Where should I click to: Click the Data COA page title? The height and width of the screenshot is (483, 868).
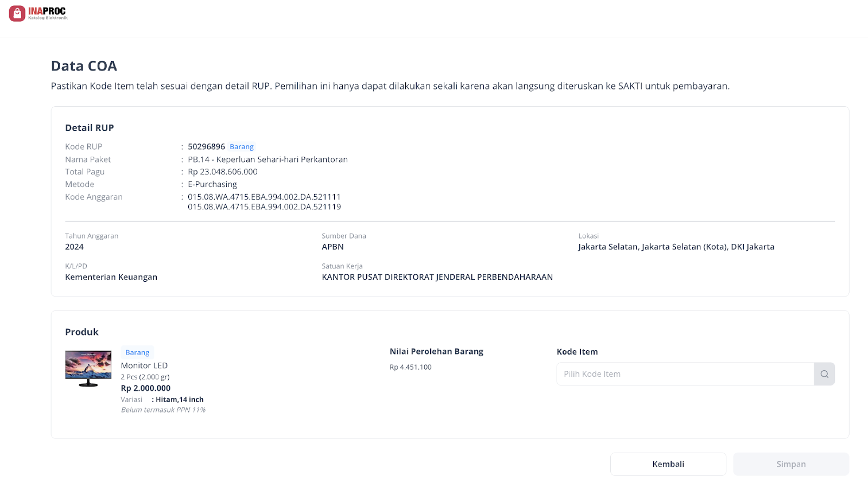[x=84, y=66]
